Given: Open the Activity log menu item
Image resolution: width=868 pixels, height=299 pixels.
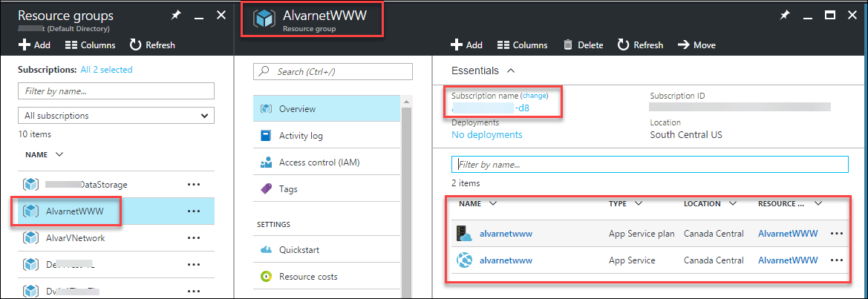Looking at the screenshot, I should [x=327, y=136].
